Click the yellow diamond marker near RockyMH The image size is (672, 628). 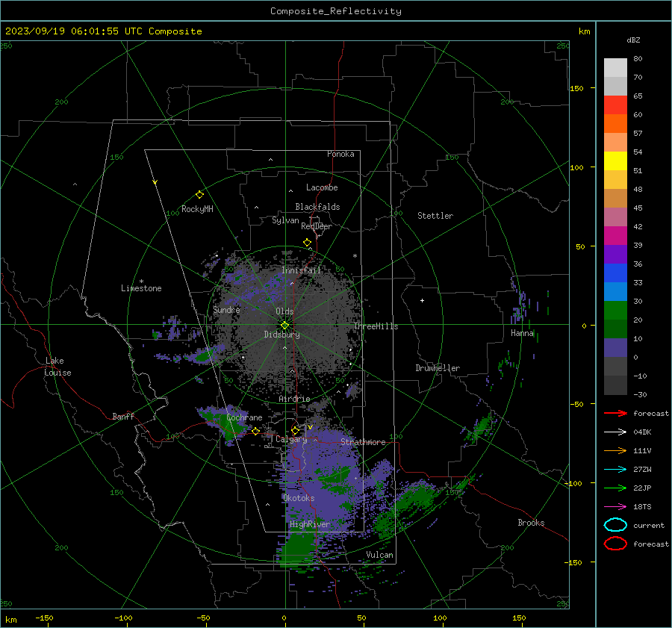pyautogui.click(x=199, y=195)
